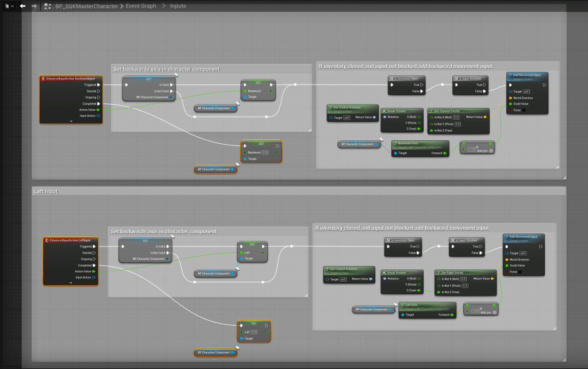Click the World Direction pin on upper Add Movement Input
Screen dimensions: 588x369
[x=510, y=98]
